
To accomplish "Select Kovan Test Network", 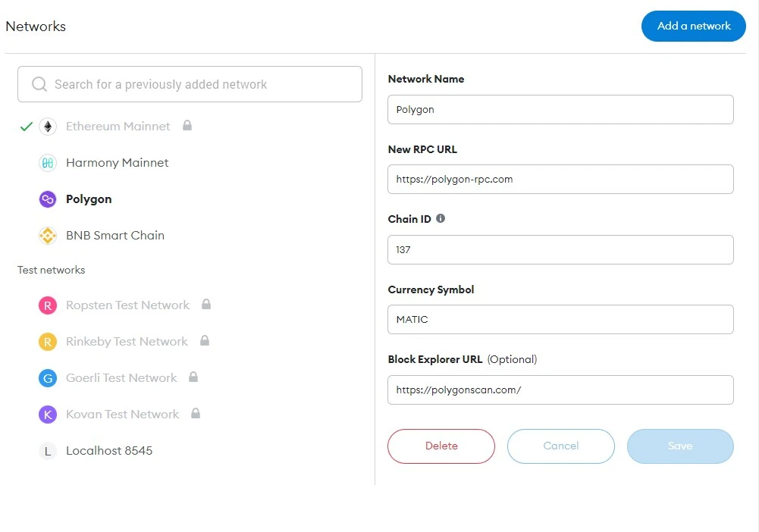I will tap(123, 414).
